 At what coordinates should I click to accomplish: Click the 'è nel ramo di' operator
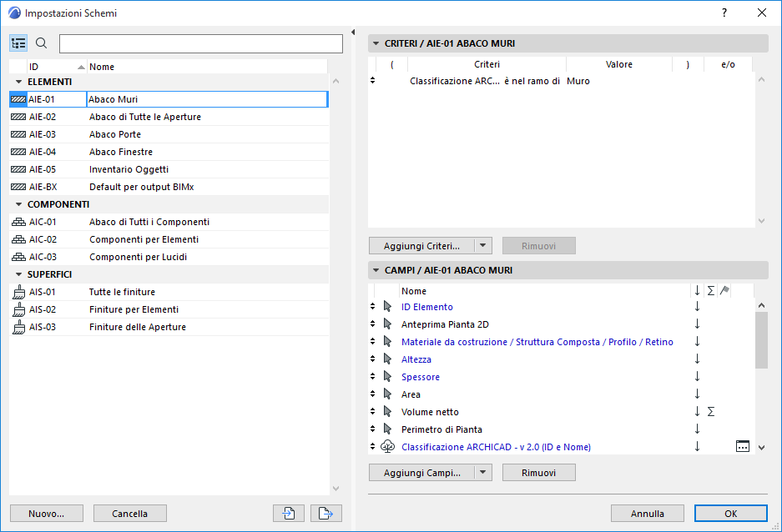pyautogui.click(x=532, y=81)
